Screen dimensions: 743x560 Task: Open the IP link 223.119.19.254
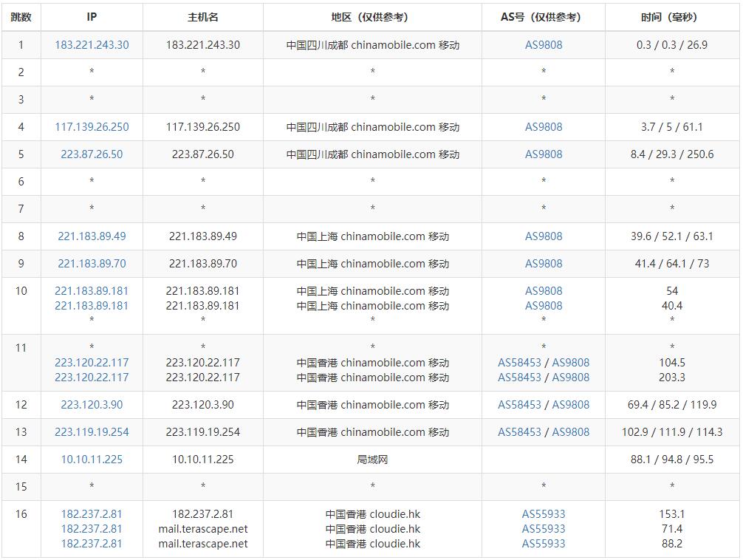[92, 432]
